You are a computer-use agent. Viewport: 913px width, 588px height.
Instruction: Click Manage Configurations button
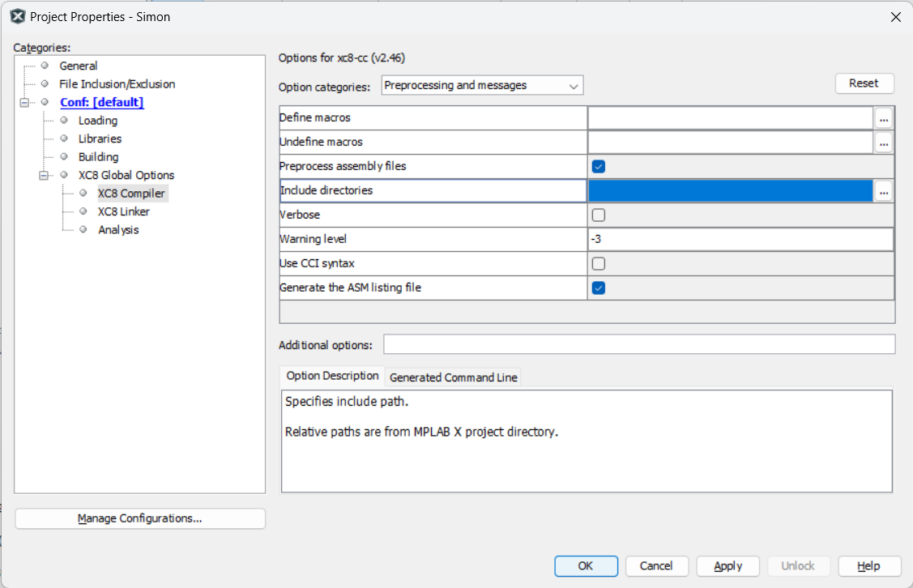139,518
